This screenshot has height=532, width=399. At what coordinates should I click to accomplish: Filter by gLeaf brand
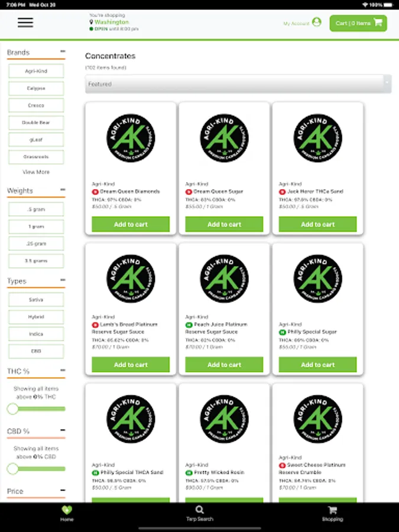(x=36, y=140)
